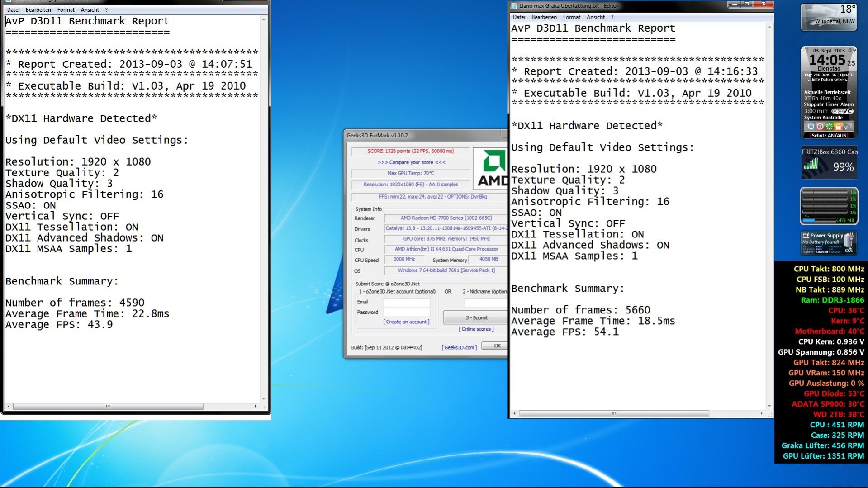
Task: Open the ? help menu in left Editor
Action: (x=106, y=9)
